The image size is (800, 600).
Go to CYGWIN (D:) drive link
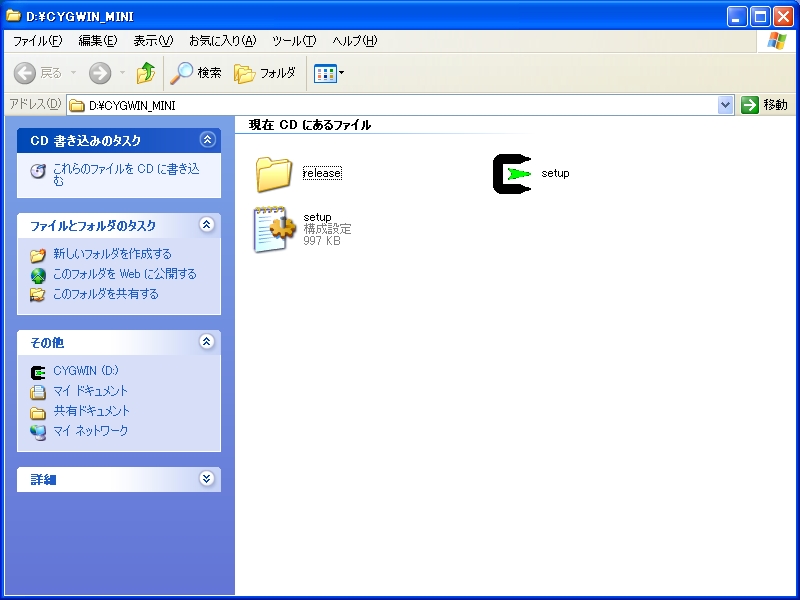86,371
